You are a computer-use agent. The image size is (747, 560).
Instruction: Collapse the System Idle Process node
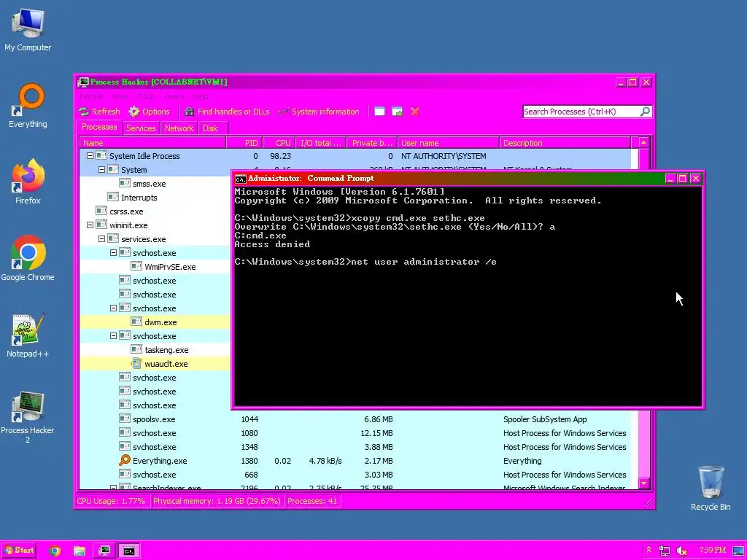[x=90, y=156]
